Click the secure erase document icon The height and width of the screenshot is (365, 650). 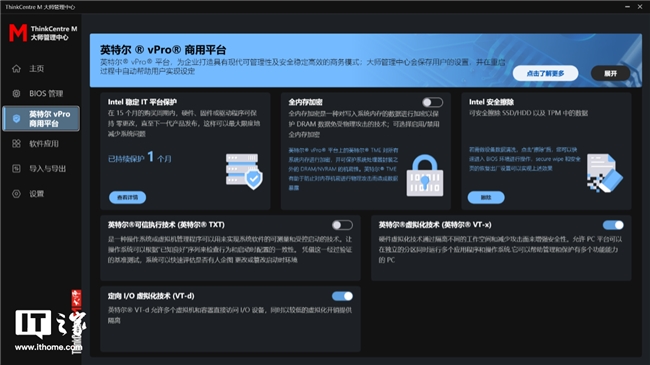coord(605,173)
